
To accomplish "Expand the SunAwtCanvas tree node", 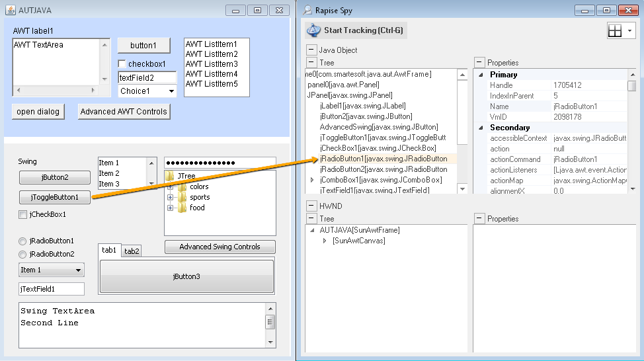I will 325,241.
